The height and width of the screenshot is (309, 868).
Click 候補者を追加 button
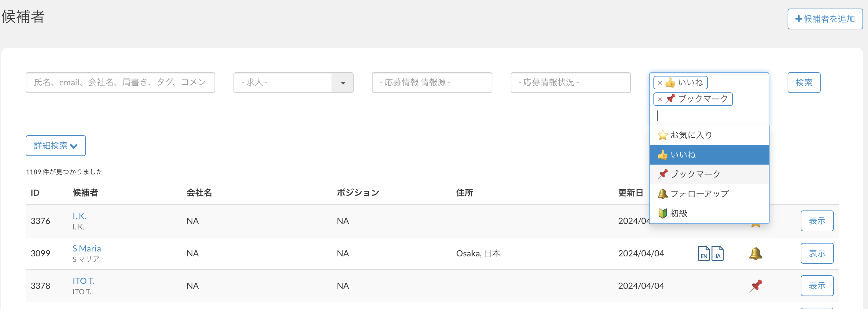[x=825, y=19]
